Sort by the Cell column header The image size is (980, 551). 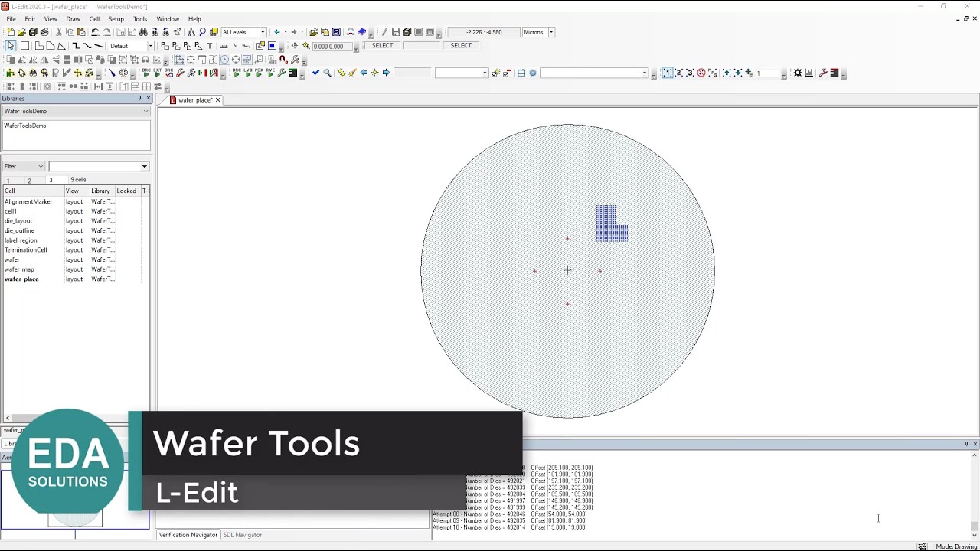tap(33, 191)
